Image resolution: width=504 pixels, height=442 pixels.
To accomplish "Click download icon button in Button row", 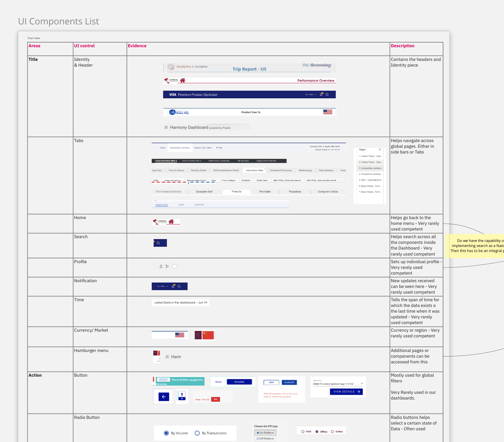I will [182, 394].
